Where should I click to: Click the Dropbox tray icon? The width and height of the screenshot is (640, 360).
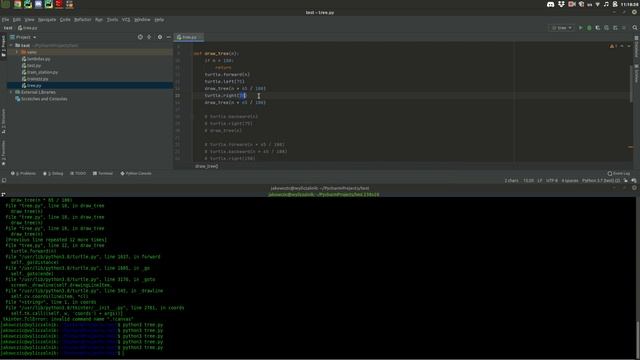tap(562, 4)
